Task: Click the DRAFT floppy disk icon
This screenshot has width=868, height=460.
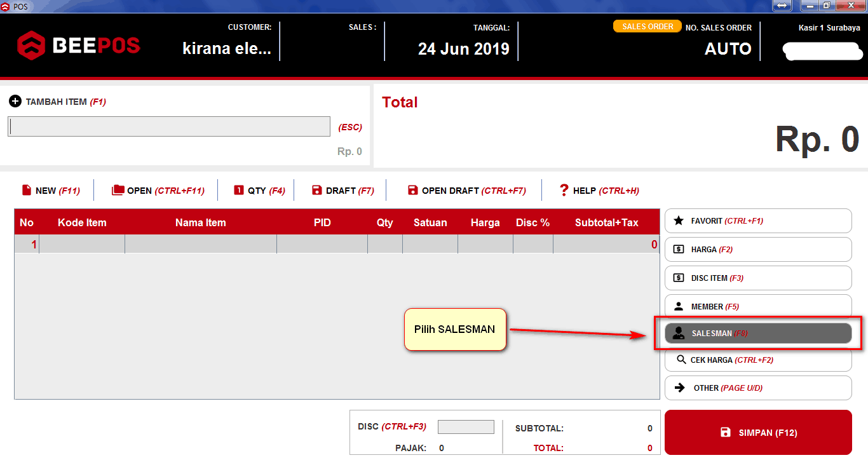Action: pyautogui.click(x=317, y=190)
